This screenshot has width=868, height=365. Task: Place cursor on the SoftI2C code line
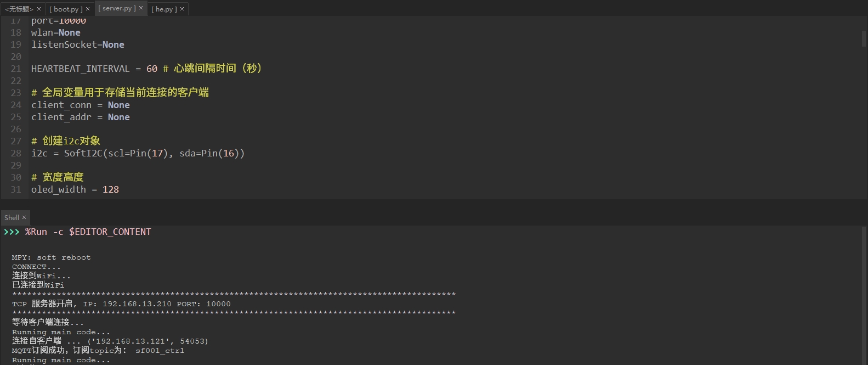(138, 153)
